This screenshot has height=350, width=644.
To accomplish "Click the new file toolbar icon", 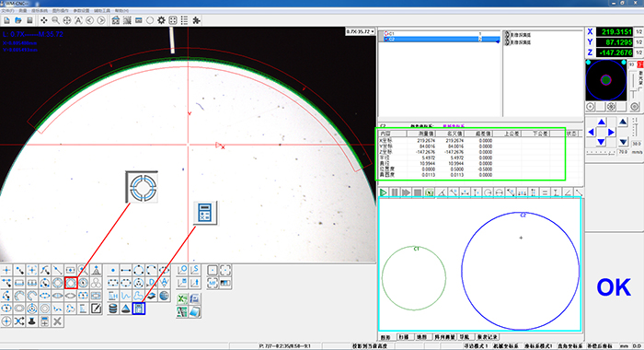I will click(x=7, y=20).
